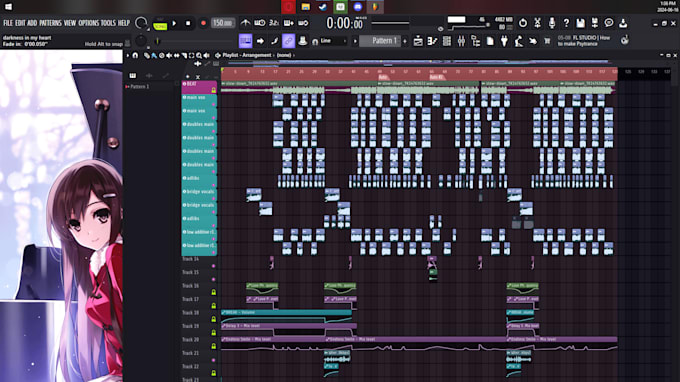Image resolution: width=680 pixels, height=382 pixels.
Task: Open the (none) pattern breadcrumb dropdown
Action: pyautogui.click(x=284, y=55)
